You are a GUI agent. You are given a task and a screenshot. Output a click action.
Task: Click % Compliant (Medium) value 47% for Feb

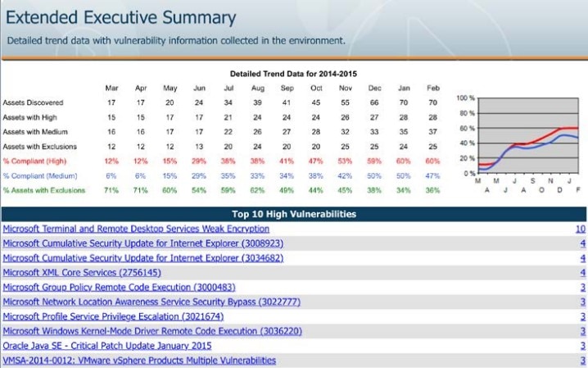click(x=432, y=176)
